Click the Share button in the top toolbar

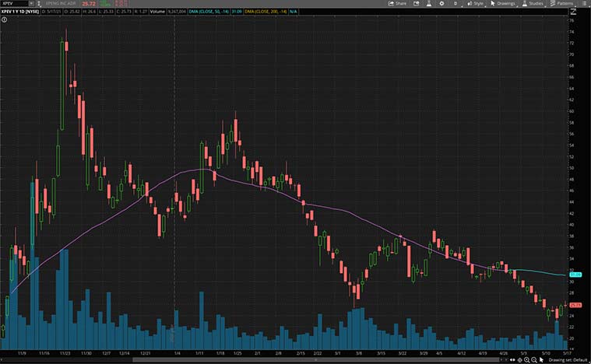pos(398,3)
